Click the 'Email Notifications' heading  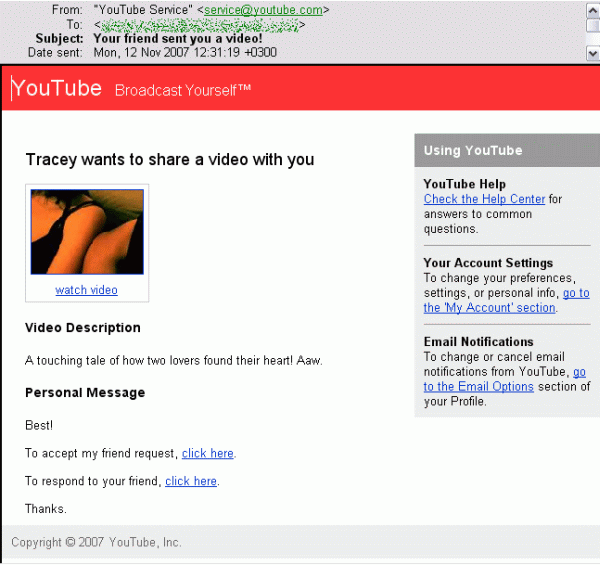point(478,342)
